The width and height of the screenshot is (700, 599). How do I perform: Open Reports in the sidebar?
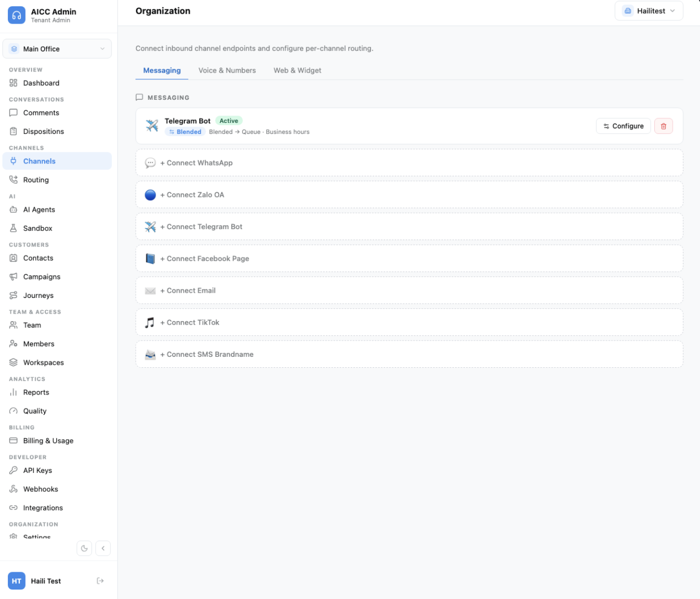tap(57, 393)
